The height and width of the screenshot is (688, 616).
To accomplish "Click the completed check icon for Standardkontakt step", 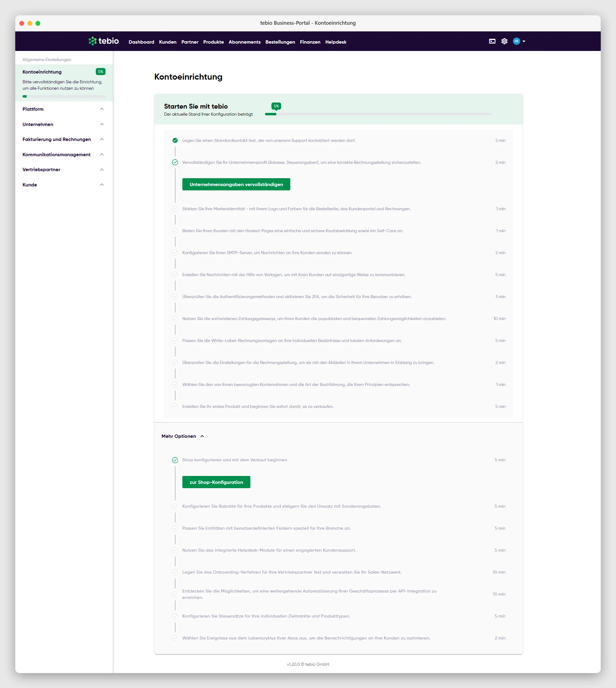I will coord(175,140).
